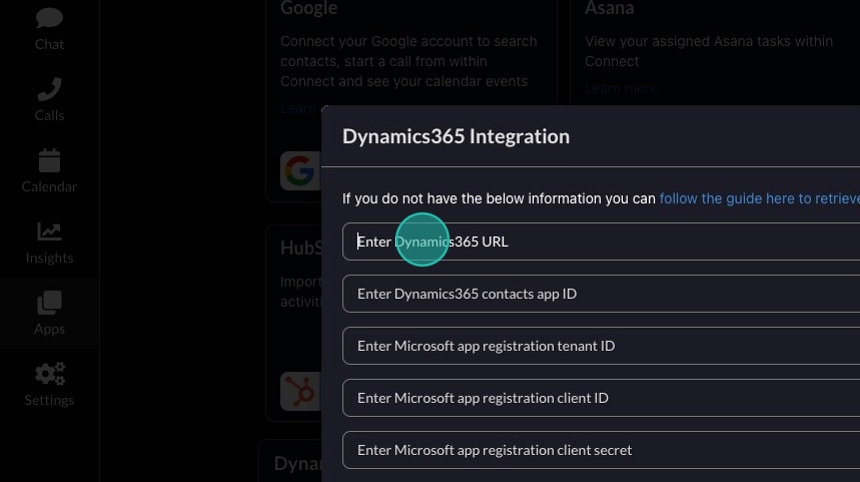Click the Microsoft app registration tenant ID field
The image size is (860, 482).
pyautogui.click(x=601, y=346)
